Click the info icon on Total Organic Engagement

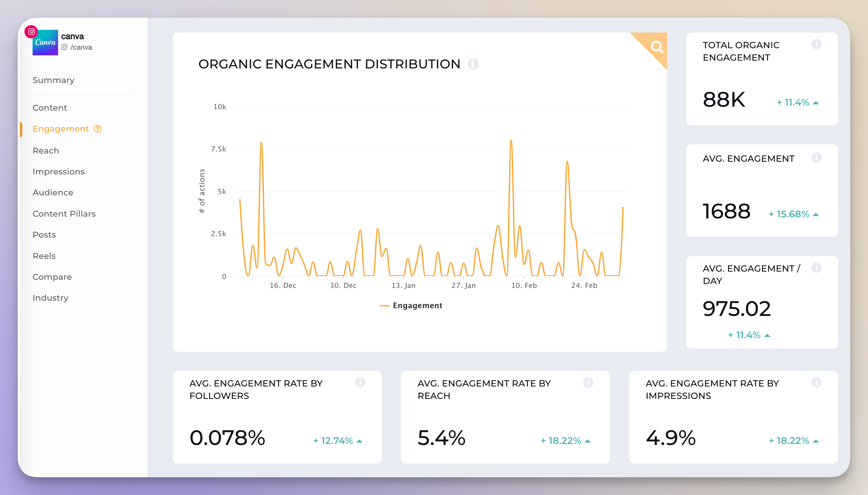[816, 44]
